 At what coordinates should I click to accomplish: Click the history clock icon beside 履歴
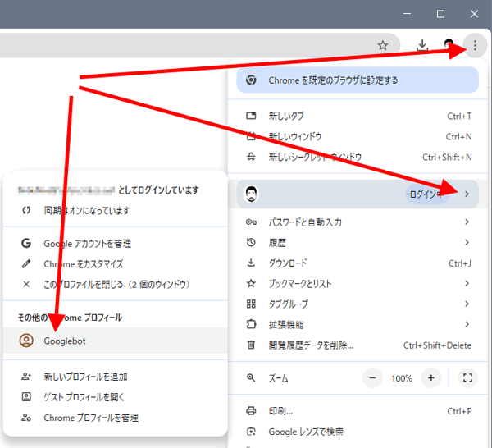pyautogui.click(x=251, y=242)
